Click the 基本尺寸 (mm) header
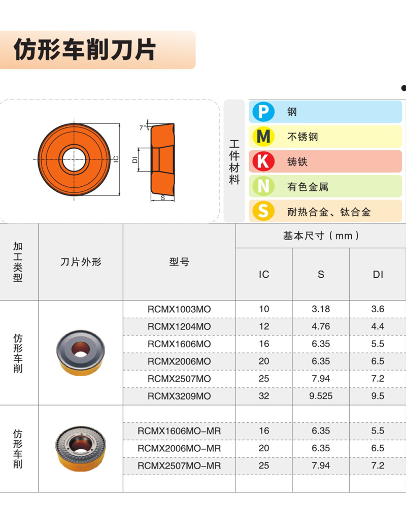 pos(320,236)
